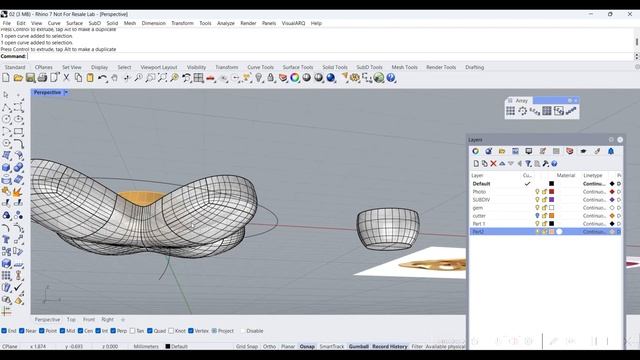The height and width of the screenshot is (360, 640).
Task: Open the File menu
Action: 7,23
